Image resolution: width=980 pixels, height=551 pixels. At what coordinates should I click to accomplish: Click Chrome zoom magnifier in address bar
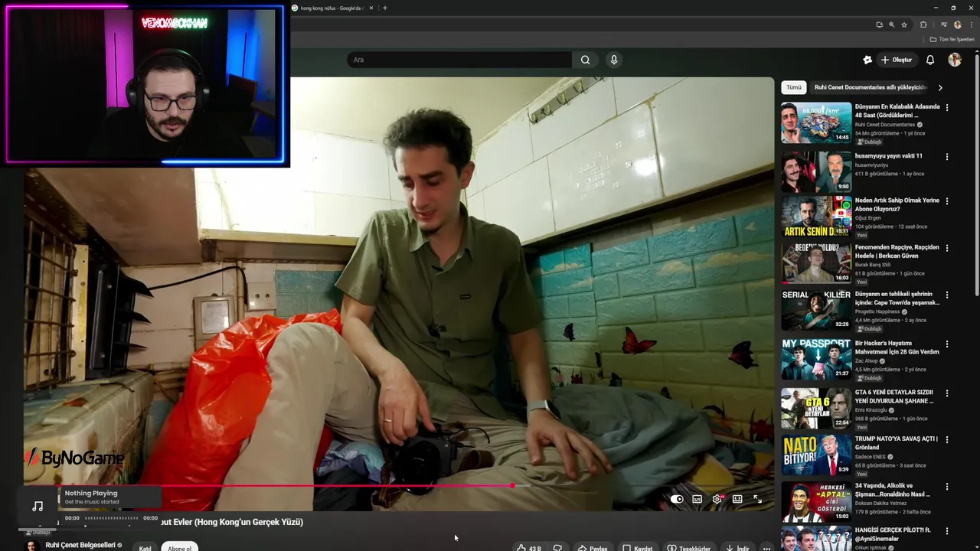click(x=891, y=24)
